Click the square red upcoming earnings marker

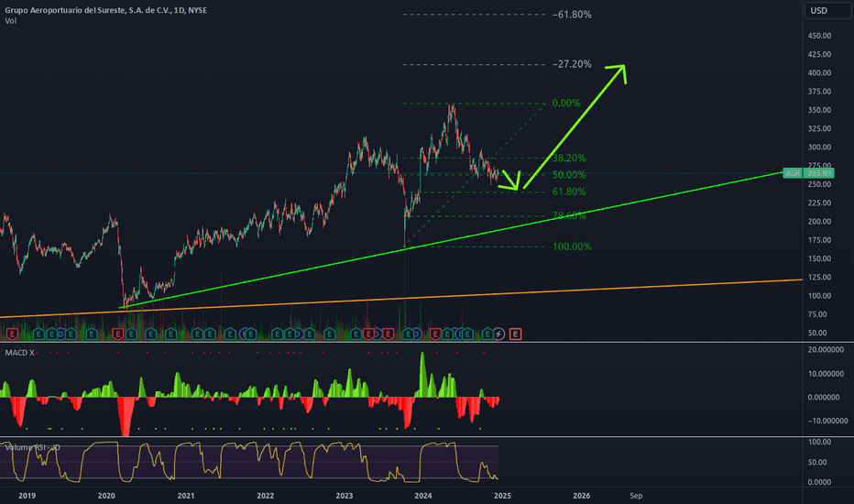click(515, 334)
